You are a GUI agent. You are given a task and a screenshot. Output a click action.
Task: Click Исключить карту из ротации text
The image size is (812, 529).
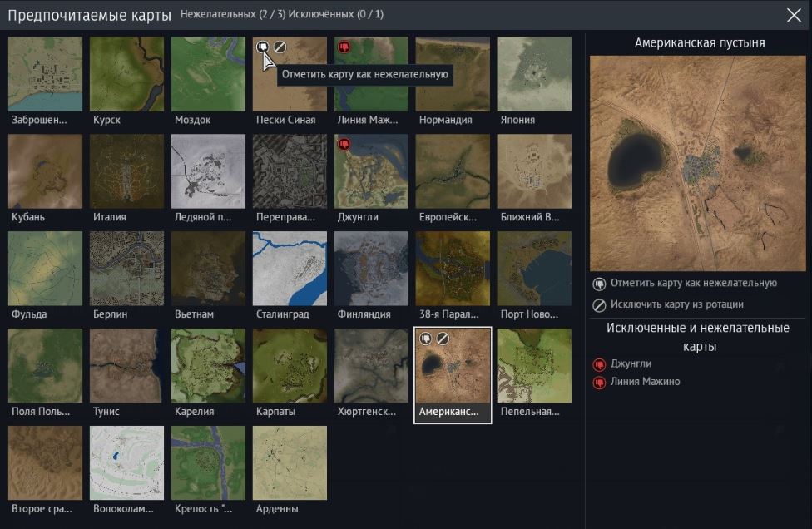(x=676, y=304)
